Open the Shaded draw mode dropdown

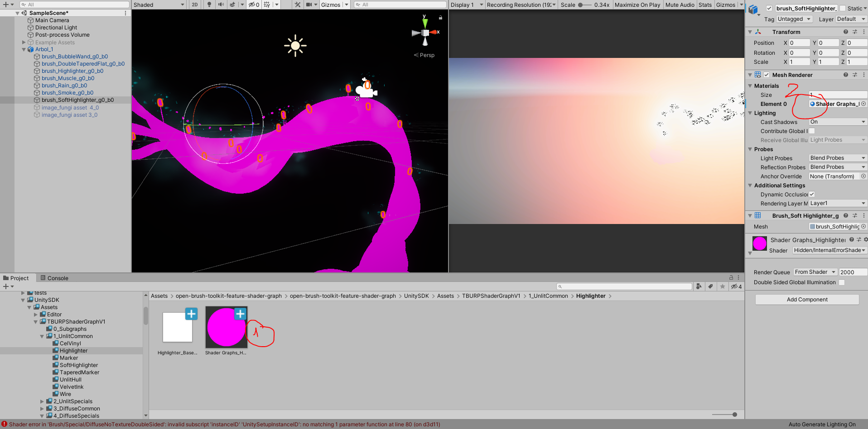click(159, 5)
